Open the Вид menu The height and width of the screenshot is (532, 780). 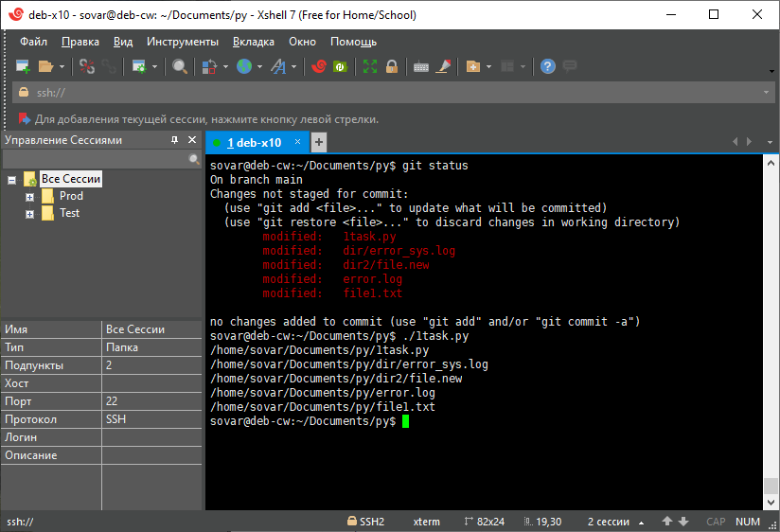click(123, 42)
